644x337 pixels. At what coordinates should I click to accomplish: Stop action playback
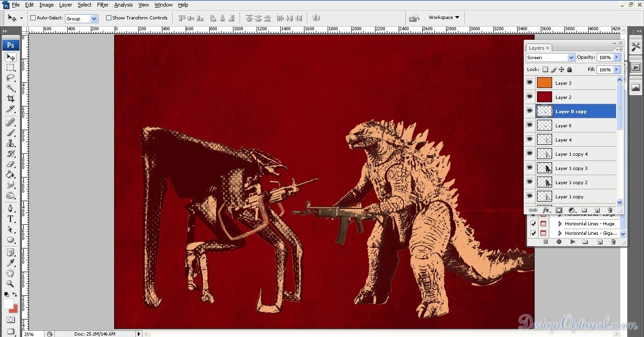click(x=546, y=242)
